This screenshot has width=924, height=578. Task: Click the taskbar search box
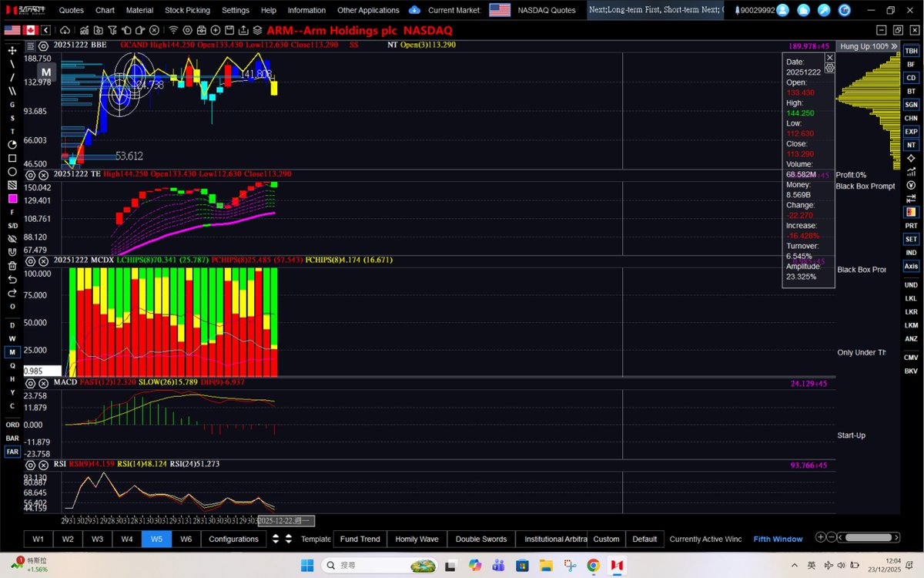(x=377, y=565)
